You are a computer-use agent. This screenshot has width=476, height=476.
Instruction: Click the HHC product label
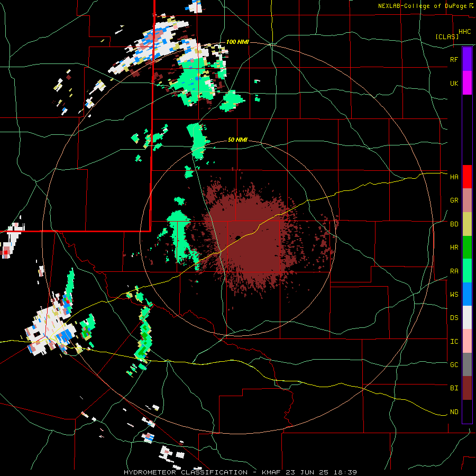coord(465,32)
